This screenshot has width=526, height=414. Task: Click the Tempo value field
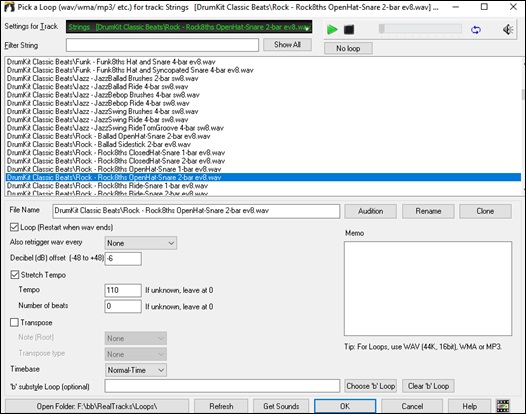coord(123,290)
